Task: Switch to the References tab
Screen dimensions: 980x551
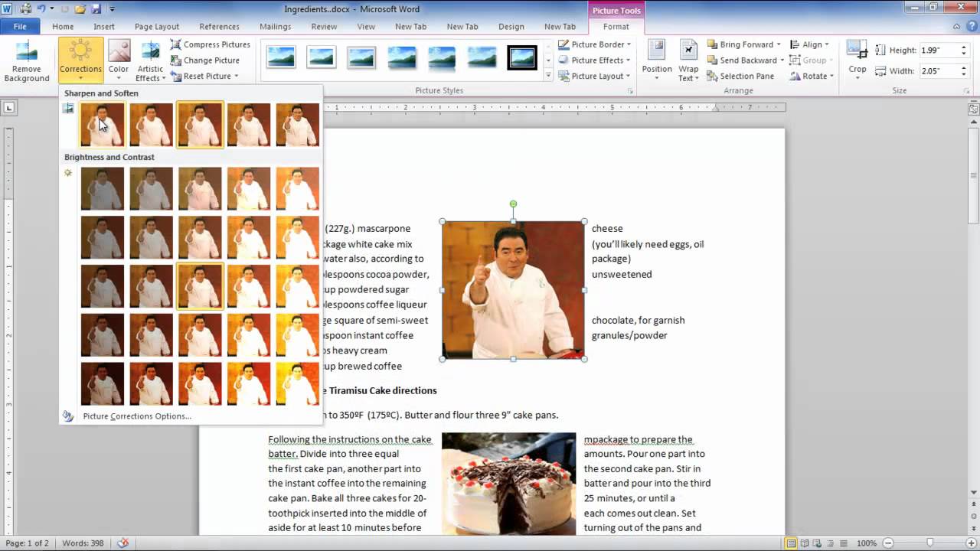Action: (219, 27)
